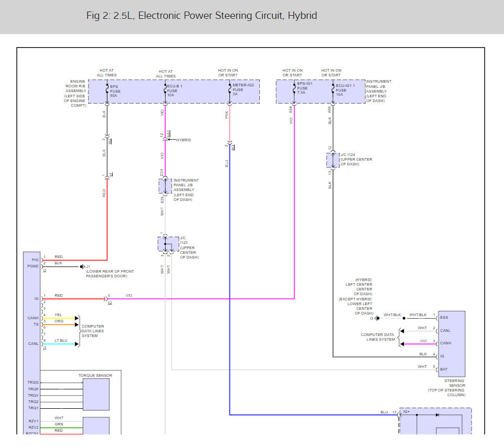Viewport: 504px width, 448px height.
Task: Select the J/C I124 junction connector label
Action: point(356,159)
